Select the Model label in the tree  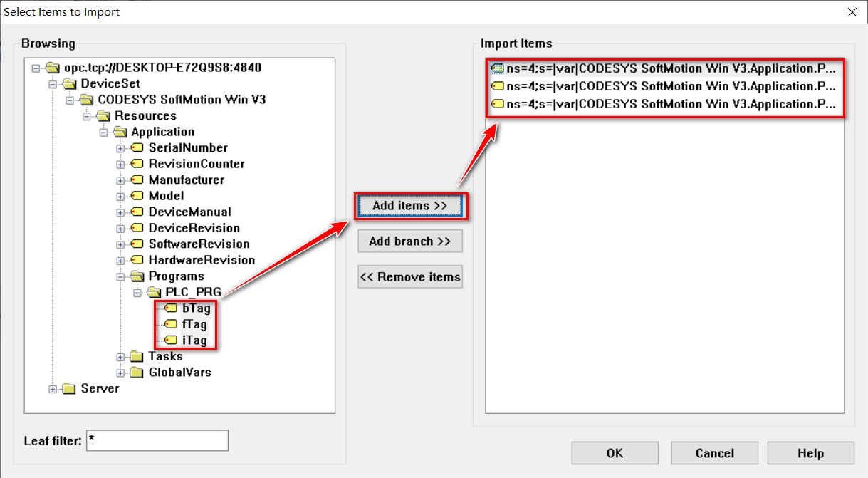pos(166,196)
